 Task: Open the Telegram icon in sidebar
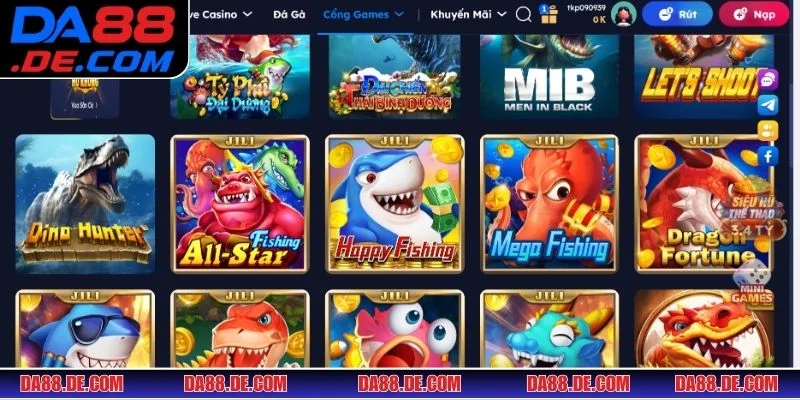click(x=768, y=105)
